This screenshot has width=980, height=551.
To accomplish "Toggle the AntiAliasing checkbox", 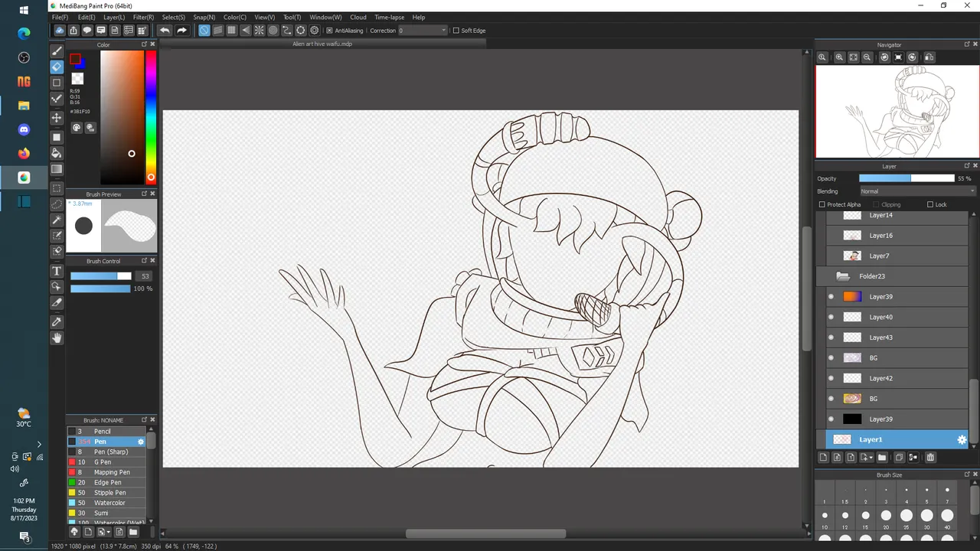I will [329, 31].
